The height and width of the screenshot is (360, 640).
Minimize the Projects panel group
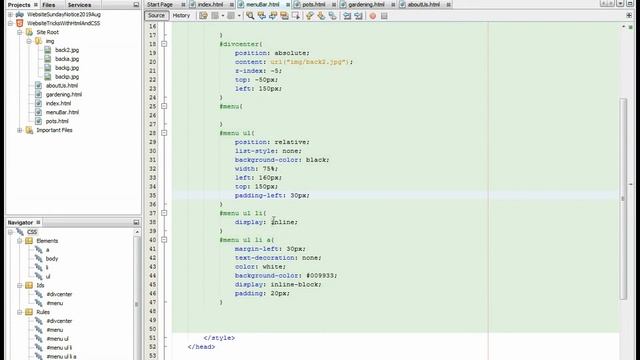coord(136,5)
